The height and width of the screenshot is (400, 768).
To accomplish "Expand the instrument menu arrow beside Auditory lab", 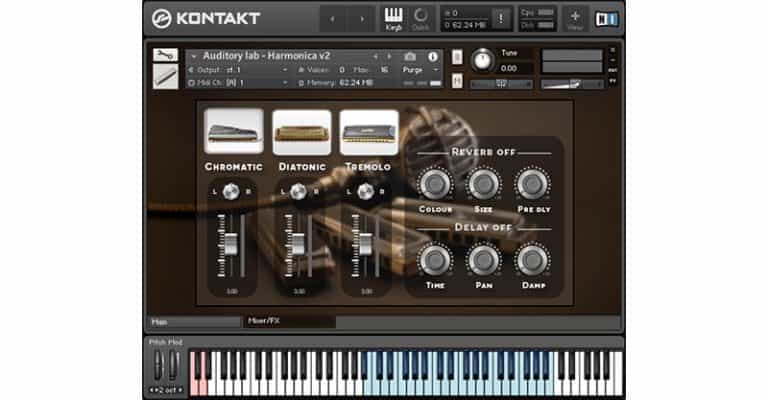I will click(x=193, y=57).
